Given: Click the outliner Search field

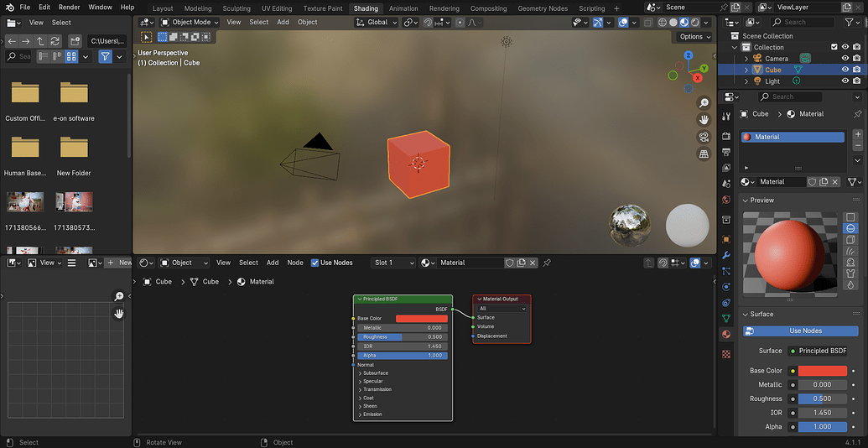Looking at the screenshot, I should (802, 22).
